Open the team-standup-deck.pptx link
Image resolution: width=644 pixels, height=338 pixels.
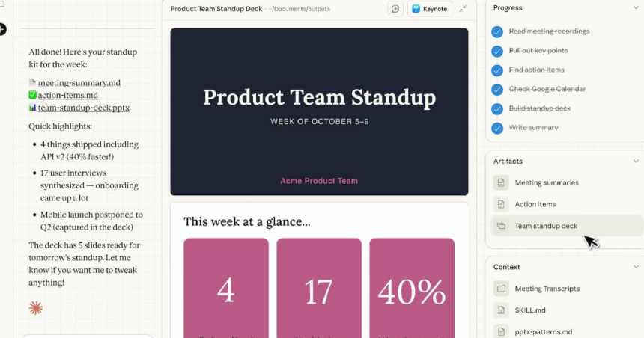pyautogui.click(x=83, y=108)
